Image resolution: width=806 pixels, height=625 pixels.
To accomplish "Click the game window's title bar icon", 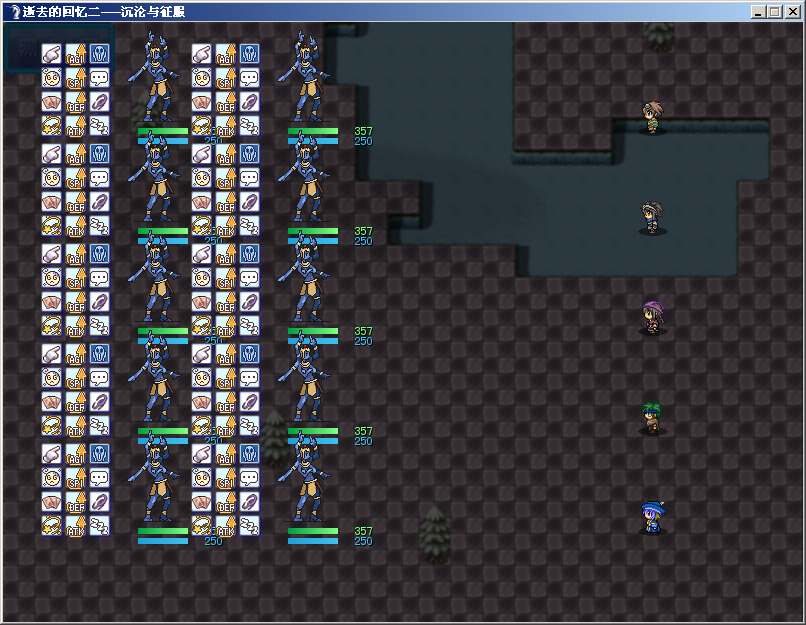I will pos(14,12).
